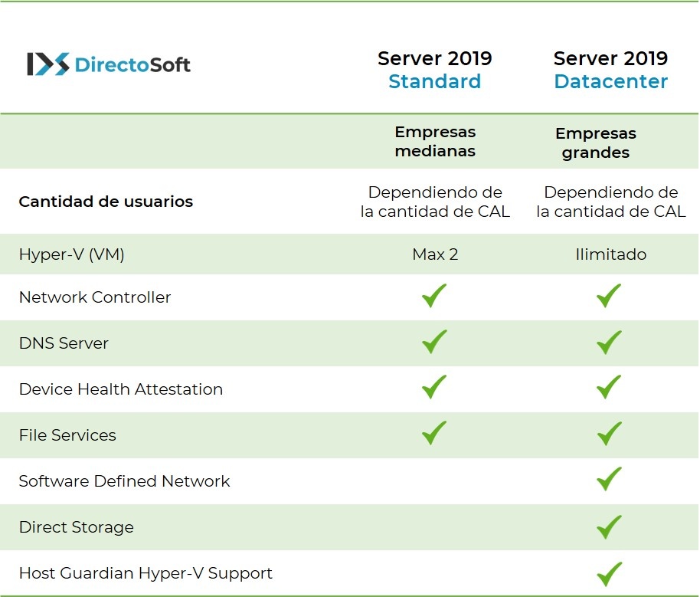Viewport: 700px width, 597px height.
Task: Click the Device Health Attestation label
Action: (x=120, y=389)
